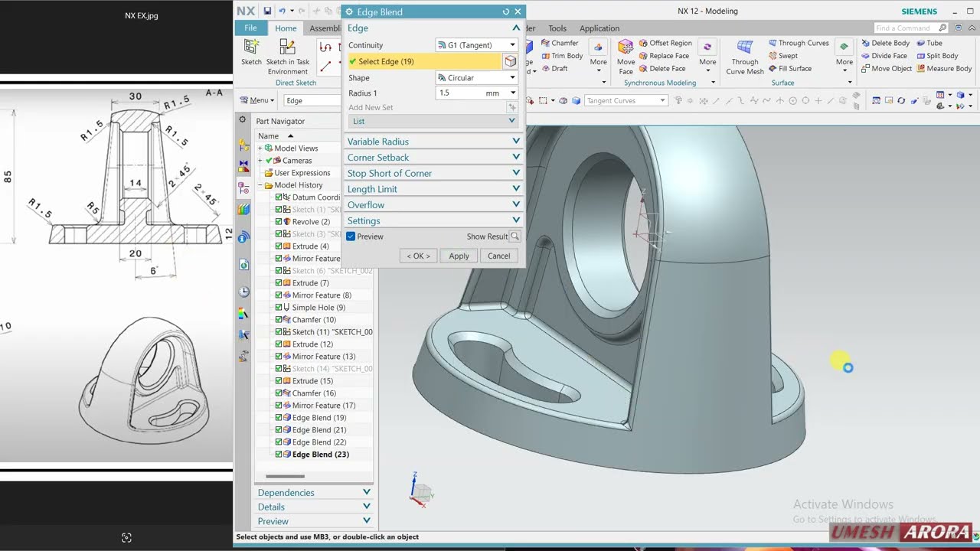
Task: Expand the Variable Radius section
Action: pyautogui.click(x=433, y=142)
